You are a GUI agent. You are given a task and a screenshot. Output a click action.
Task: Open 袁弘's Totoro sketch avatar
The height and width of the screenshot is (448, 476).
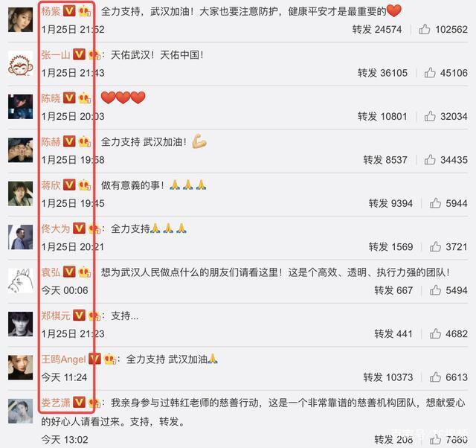(20, 281)
